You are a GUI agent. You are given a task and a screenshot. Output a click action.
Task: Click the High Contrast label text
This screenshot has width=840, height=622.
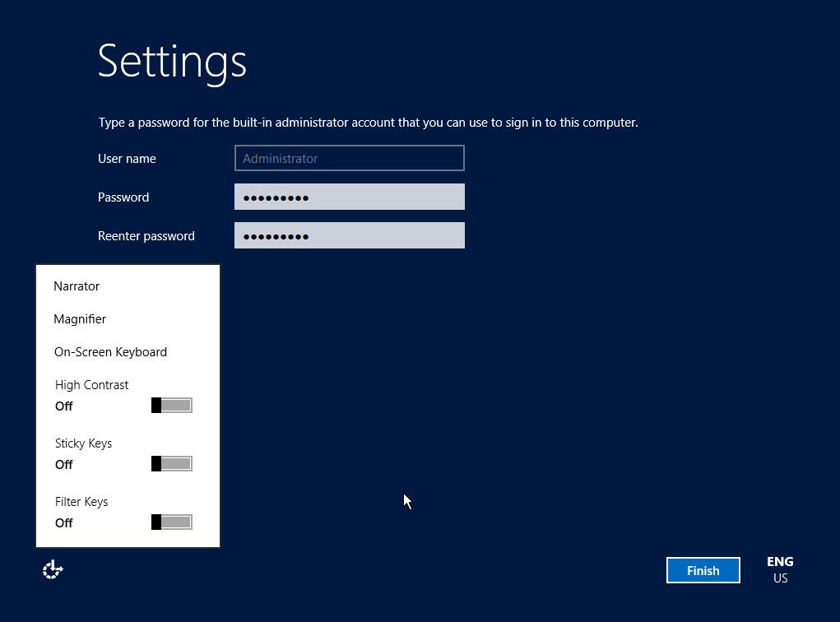(91, 385)
